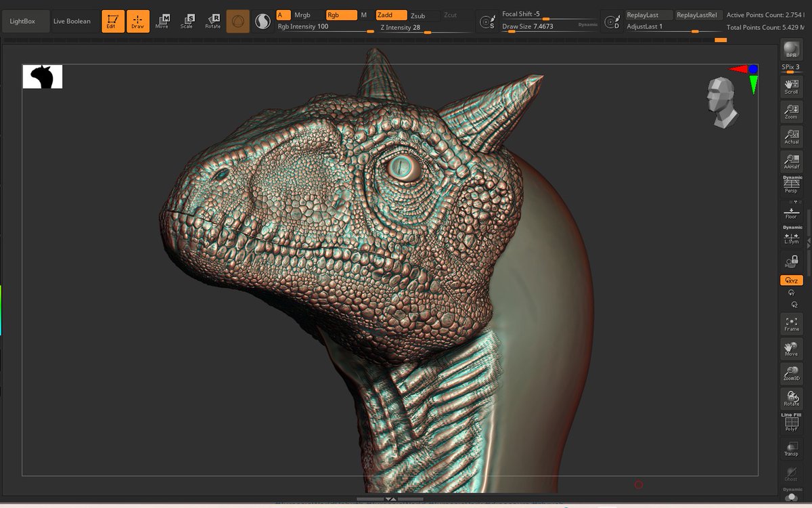Click the AAHalf view icon
The width and height of the screenshot is (812, 508).
click(791, 161)
